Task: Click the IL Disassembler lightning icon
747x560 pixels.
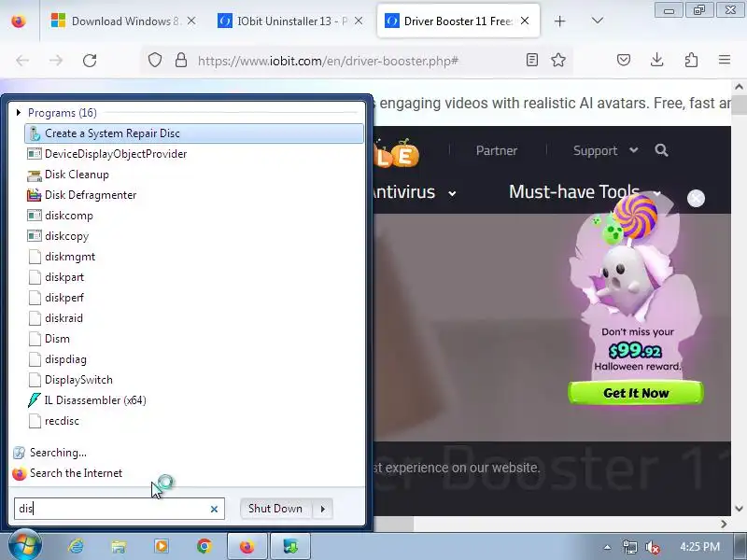Action: [35, 400]
